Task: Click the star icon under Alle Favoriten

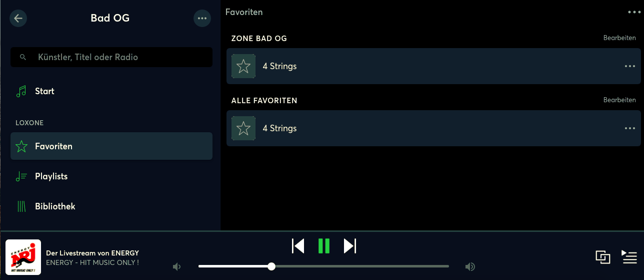Action: click(x=243, y=128)
